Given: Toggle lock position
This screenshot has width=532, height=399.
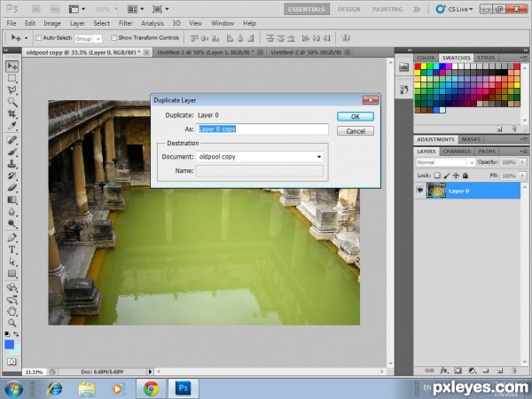Looking at the screenshot, I should (x=456, y=176).
